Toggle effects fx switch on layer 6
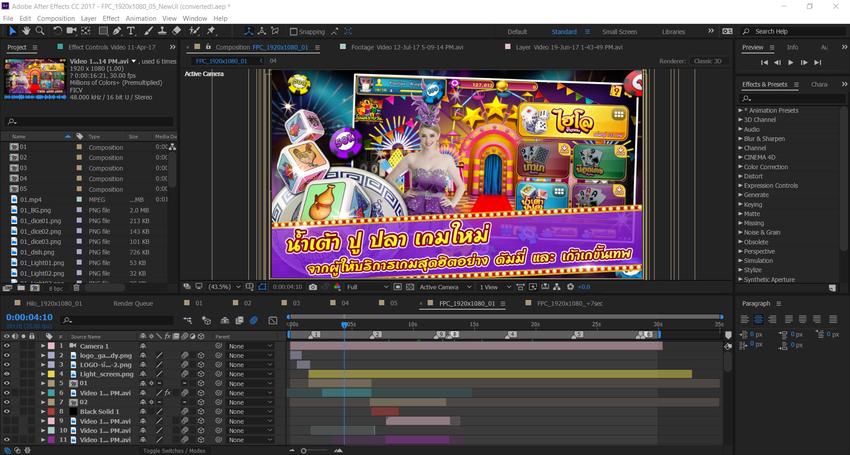This screenshot has width=850, height=455. coord(168,393)
